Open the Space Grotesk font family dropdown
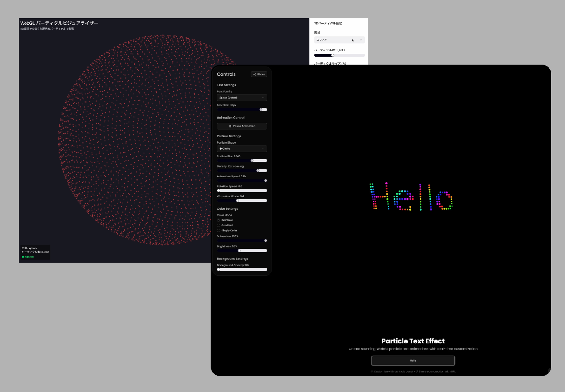 click(242, 98)
